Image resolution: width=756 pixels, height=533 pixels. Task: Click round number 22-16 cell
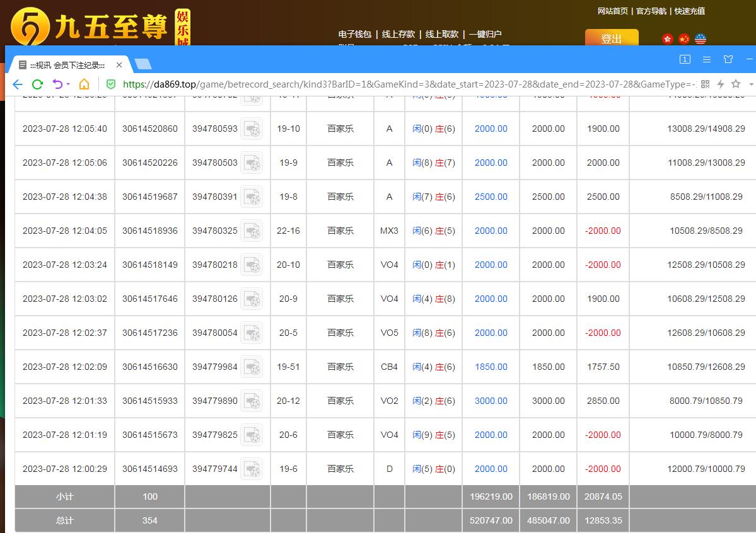(x=288, y=231)
